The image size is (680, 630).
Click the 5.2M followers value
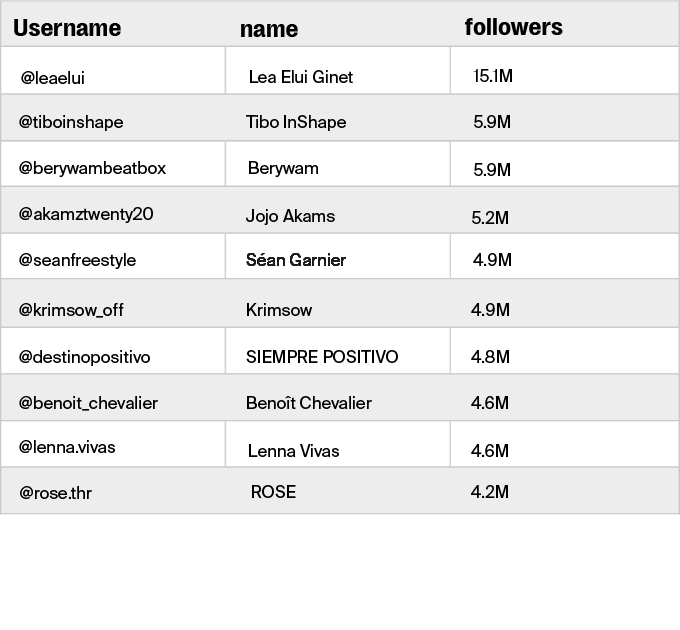[x=490, y=217]
